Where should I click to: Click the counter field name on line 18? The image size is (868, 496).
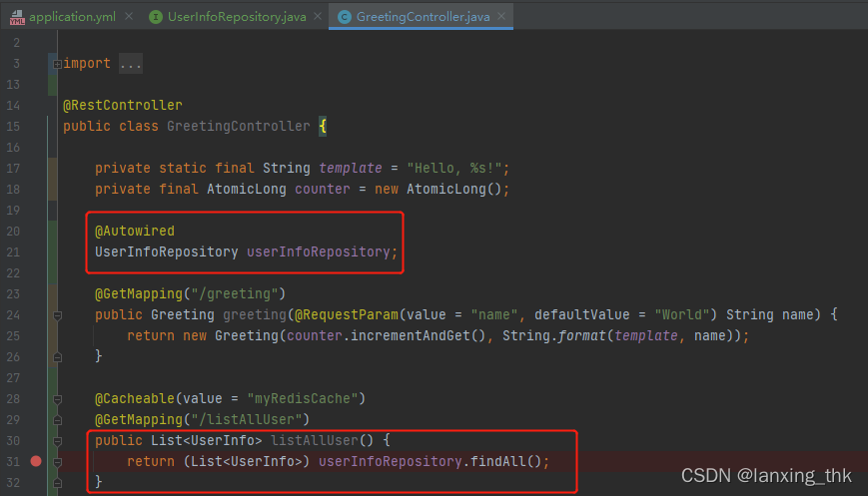pos(323,189)
